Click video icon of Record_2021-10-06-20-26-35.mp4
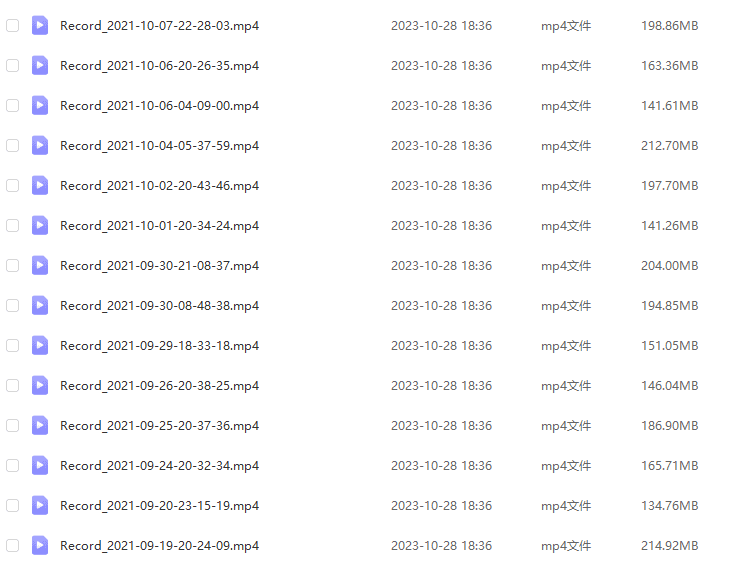The height and width of the screenshot is (564, 753). coord(40,65)
